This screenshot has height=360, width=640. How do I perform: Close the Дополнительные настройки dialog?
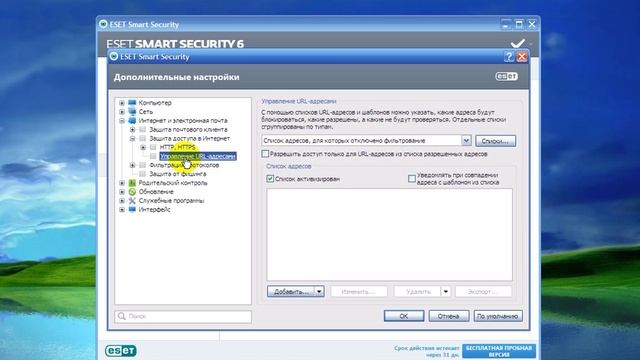coord(522,57)
